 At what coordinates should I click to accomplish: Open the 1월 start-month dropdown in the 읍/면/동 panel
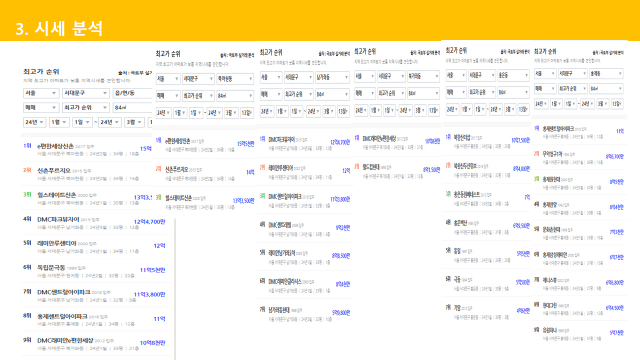click(x=59, y=122)
